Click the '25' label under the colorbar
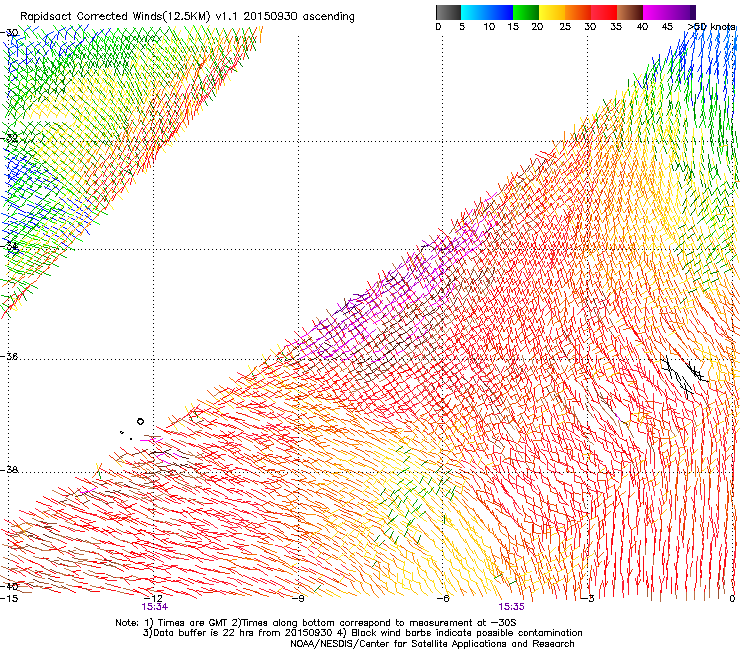Screen dimensions: 740x650 565,27
